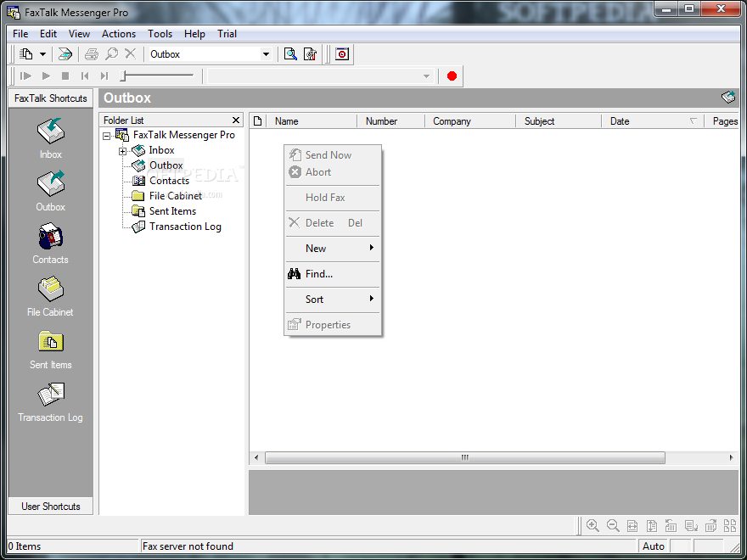Open the Inbox shortcut icon
Viewport: 747px width, 560px height.
[50, 132]
